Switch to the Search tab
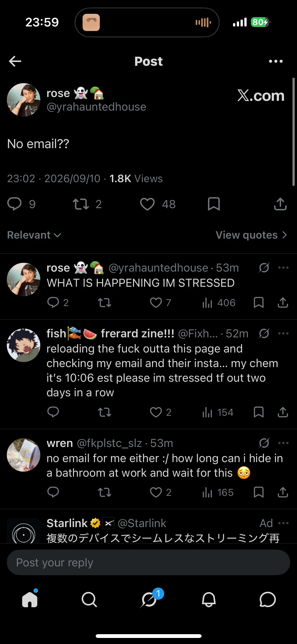The height and width of the screenshot is (644, 297). (x=89, y=599)
